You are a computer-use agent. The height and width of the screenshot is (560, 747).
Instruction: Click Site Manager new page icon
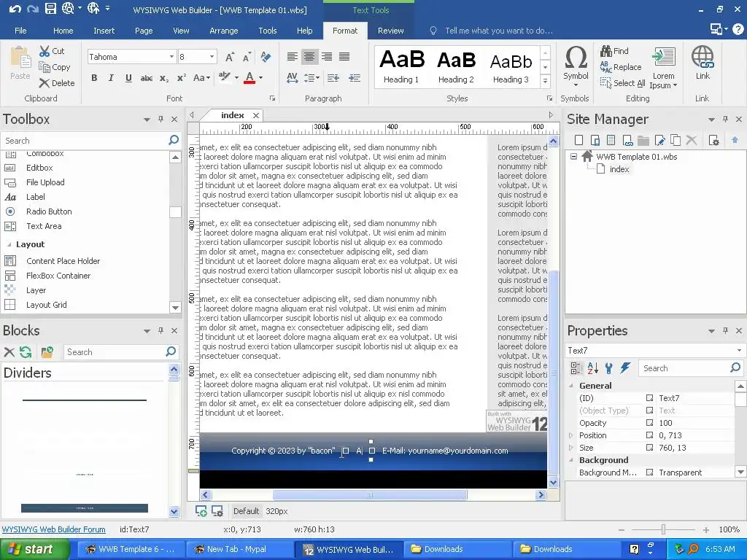point(578,140)
